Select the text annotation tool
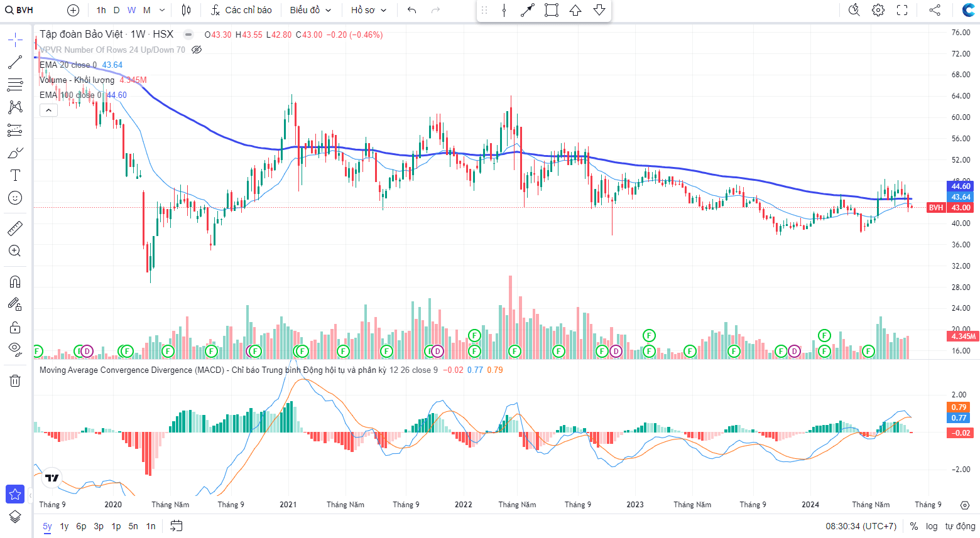Screen dimensions: 980x538 coord(15,175)
